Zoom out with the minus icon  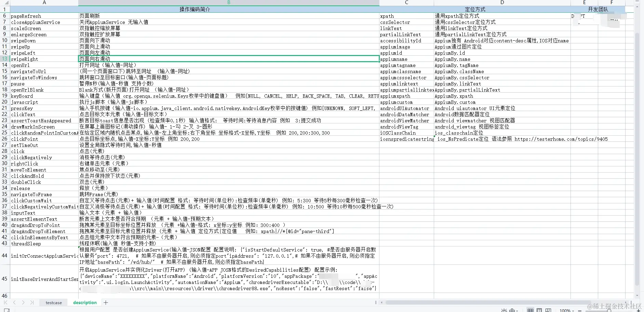580,310
